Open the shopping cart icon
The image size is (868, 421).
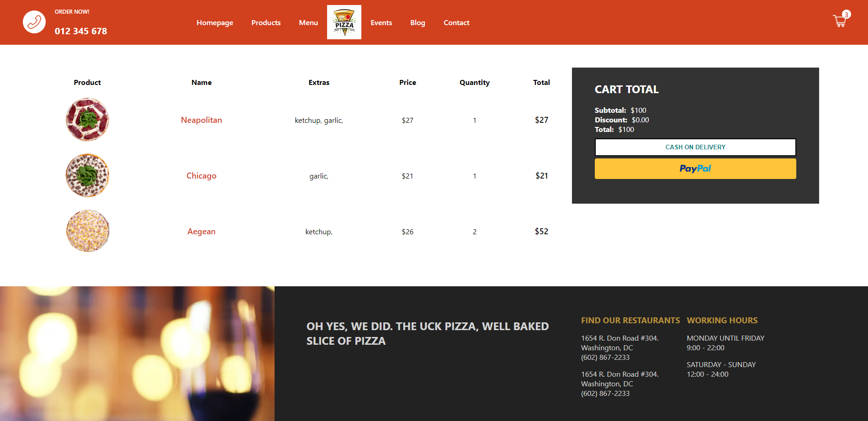[840, 21]
